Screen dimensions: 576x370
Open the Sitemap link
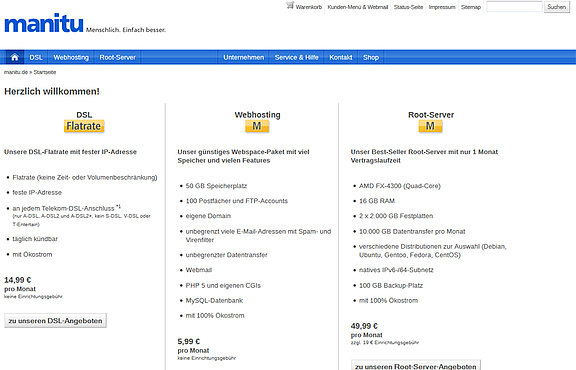point(471,7)
